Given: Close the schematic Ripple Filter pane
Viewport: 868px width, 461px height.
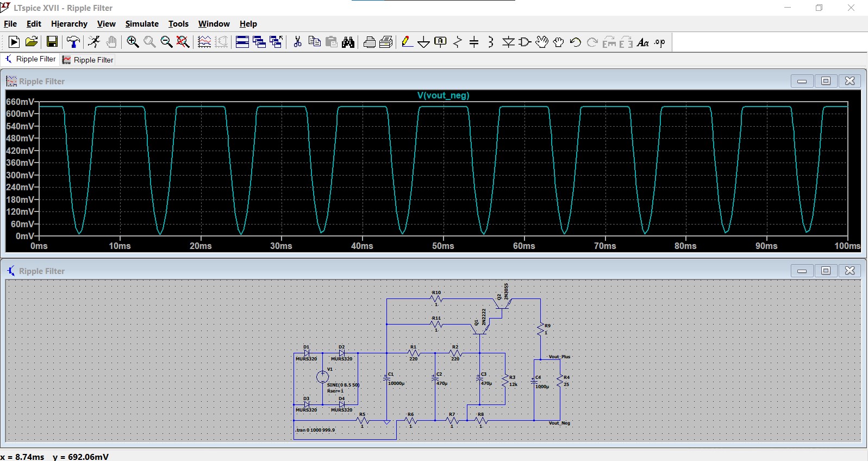Looking at the screenshot, I should click(850, 271).
